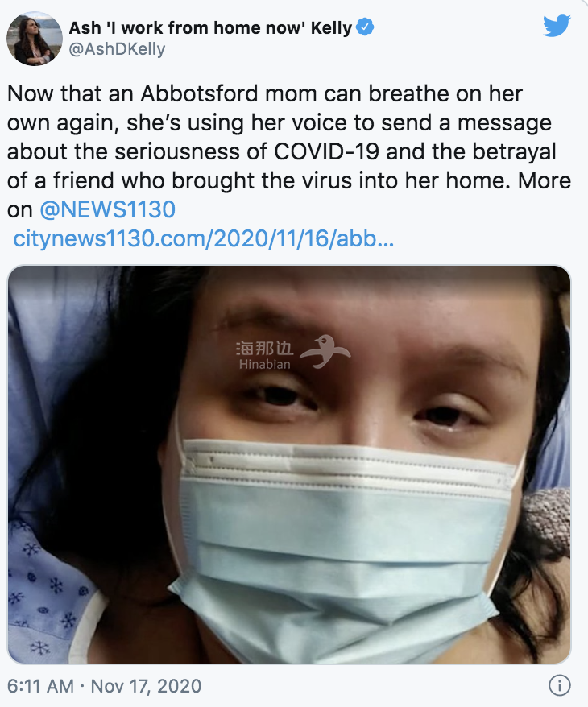Viewport: 588px width, 707px height.
Task: Click the Nov 17, 2020 date
Action: [x=146, y=686]
